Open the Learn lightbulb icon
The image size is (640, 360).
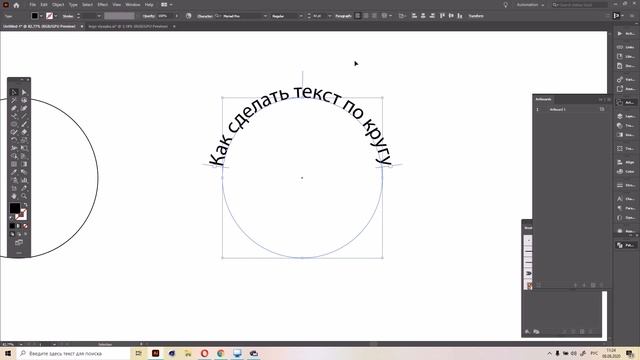(505, 5)
